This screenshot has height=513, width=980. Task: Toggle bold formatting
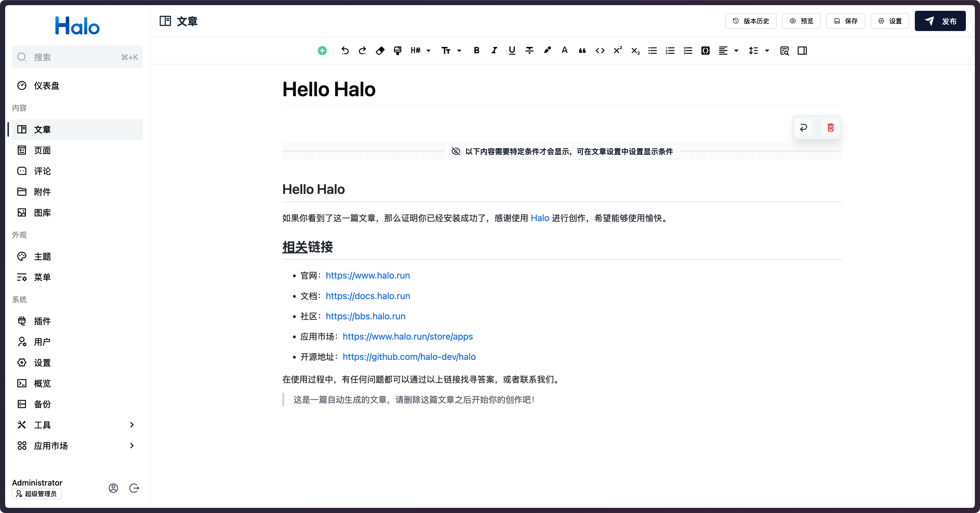pos(476,51)
